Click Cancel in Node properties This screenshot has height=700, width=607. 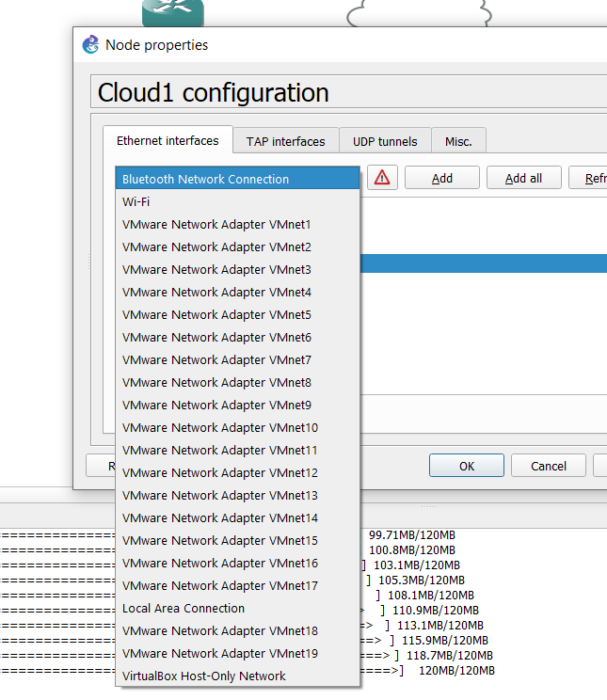click(x=548, y=466)
